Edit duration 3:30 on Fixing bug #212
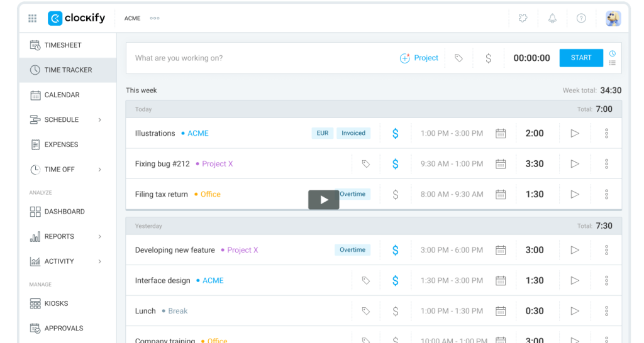This screenshot has height=343, width=644. tap(535, 164)
